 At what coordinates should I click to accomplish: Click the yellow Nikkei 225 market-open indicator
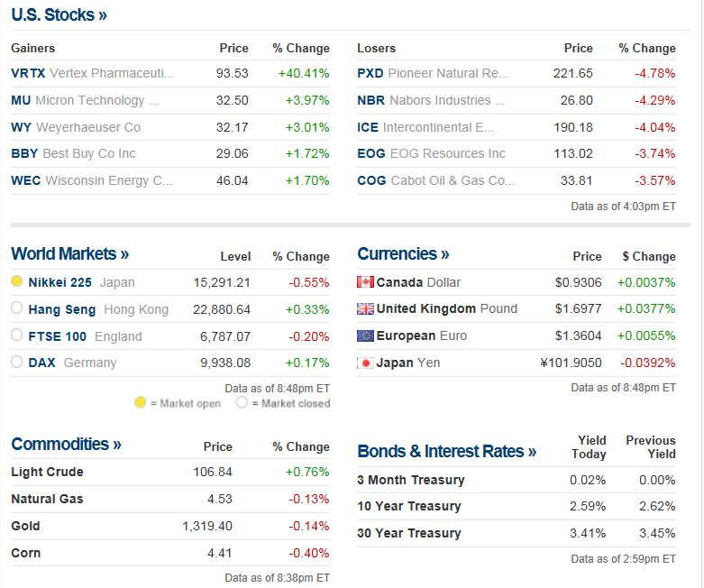point(17,282)
